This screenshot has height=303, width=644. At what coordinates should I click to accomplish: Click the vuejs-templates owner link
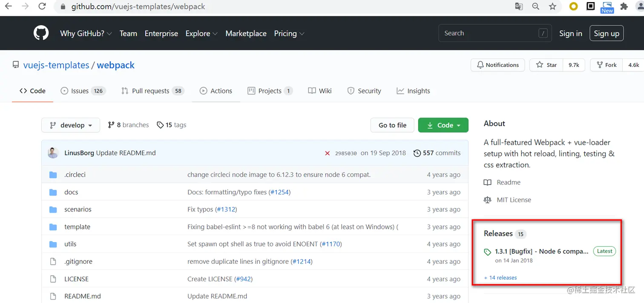(56, 65)
